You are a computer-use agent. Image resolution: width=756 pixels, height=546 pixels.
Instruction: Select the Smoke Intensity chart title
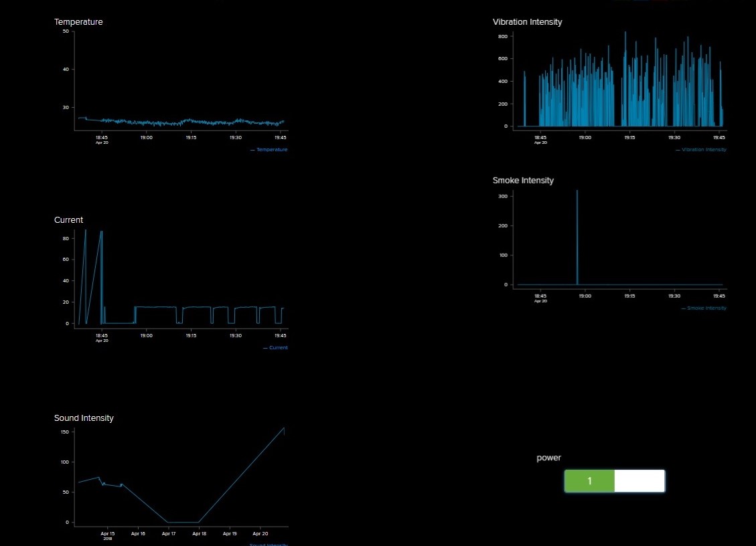[523, 180]
